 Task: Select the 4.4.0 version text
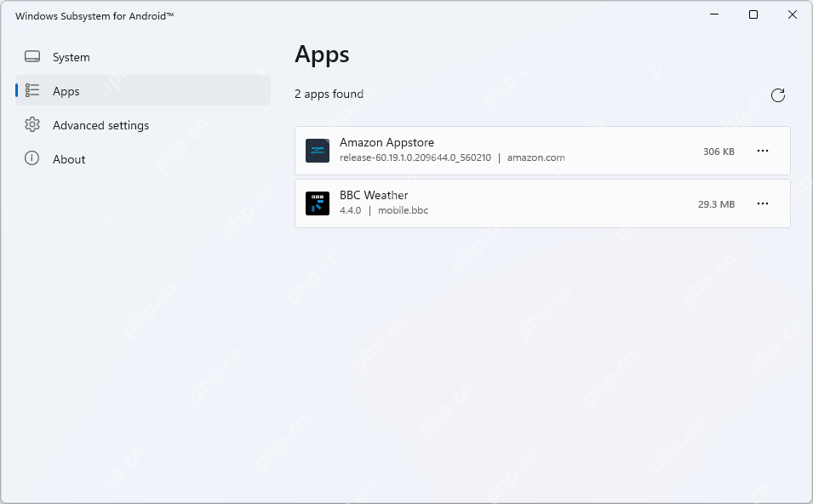coord(351,210)
